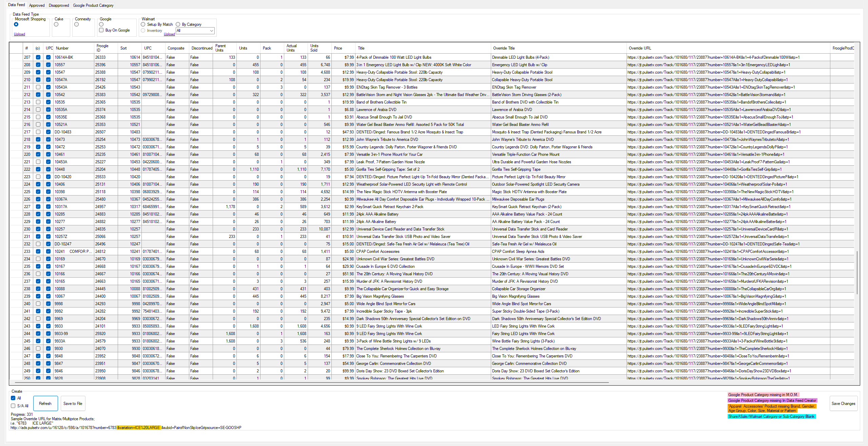The image size is (868, 446).
Task: Click number cell DD-10483
Action: [x=74, y=132]
